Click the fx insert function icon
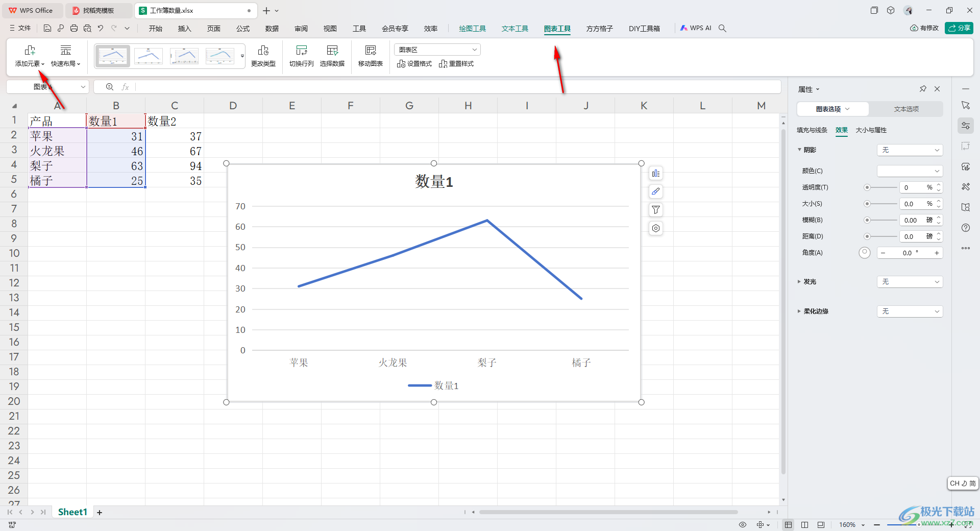The image size is (980, 531). coord(125,87)
